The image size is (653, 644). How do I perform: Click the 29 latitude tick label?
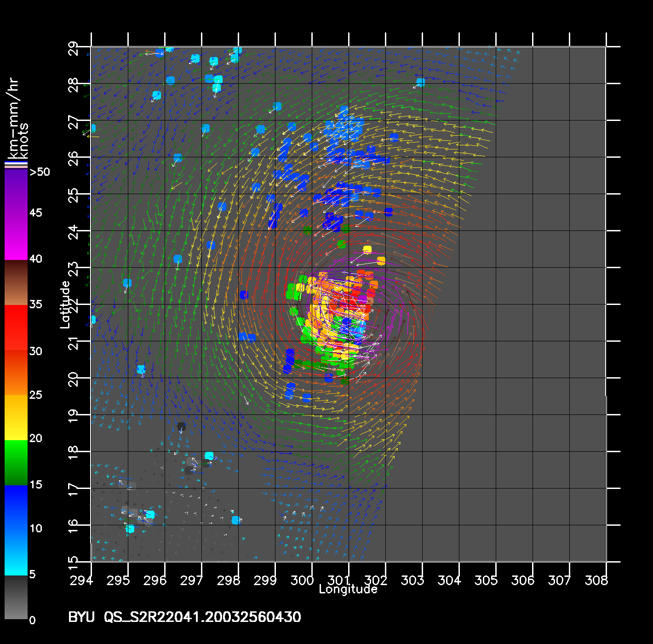(x=74, y=47)
